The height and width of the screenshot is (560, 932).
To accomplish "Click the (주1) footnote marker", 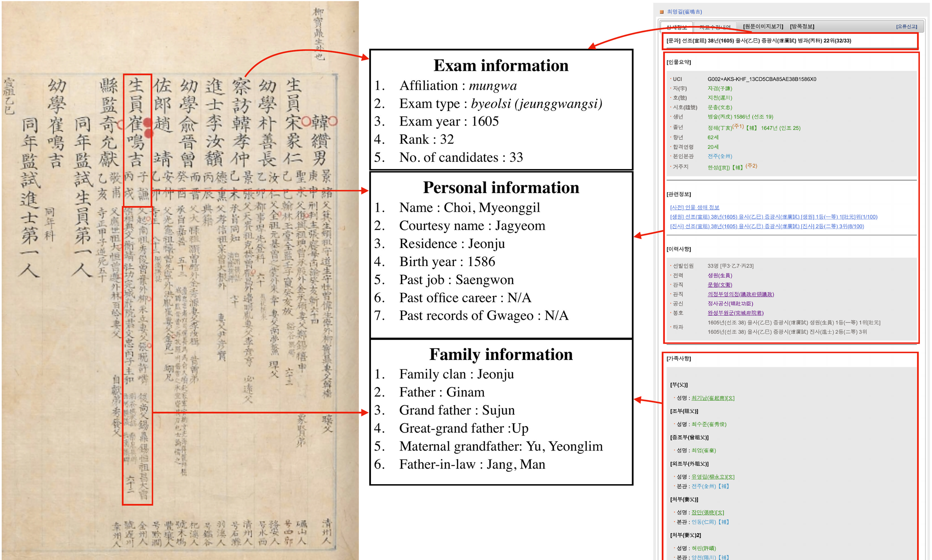I will (x=738, y=126).
